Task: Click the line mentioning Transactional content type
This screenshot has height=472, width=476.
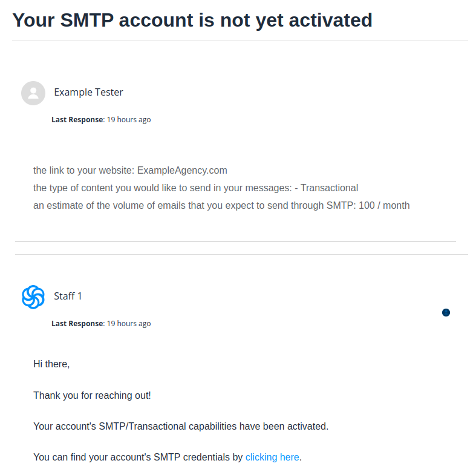Action: [x=195, y=188]
